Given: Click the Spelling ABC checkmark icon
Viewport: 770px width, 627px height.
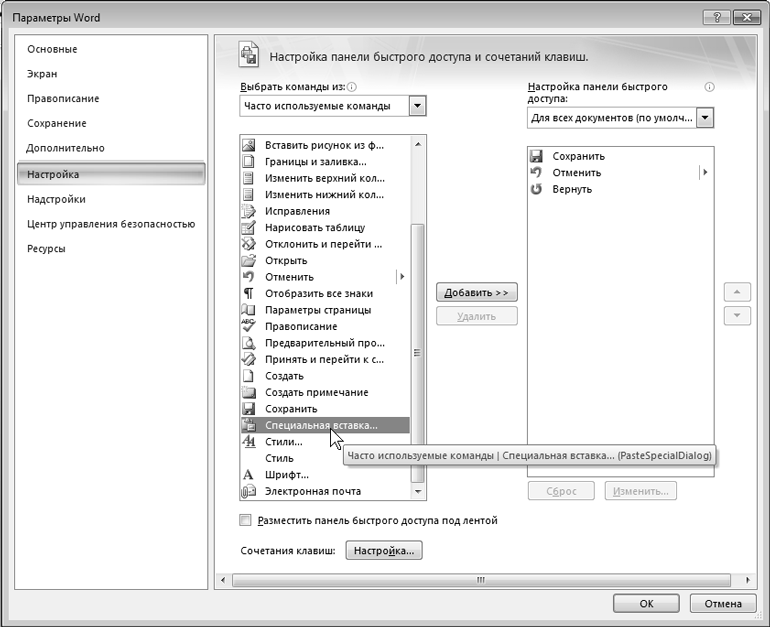Looking at the screenshot, I should pos(249,326).
